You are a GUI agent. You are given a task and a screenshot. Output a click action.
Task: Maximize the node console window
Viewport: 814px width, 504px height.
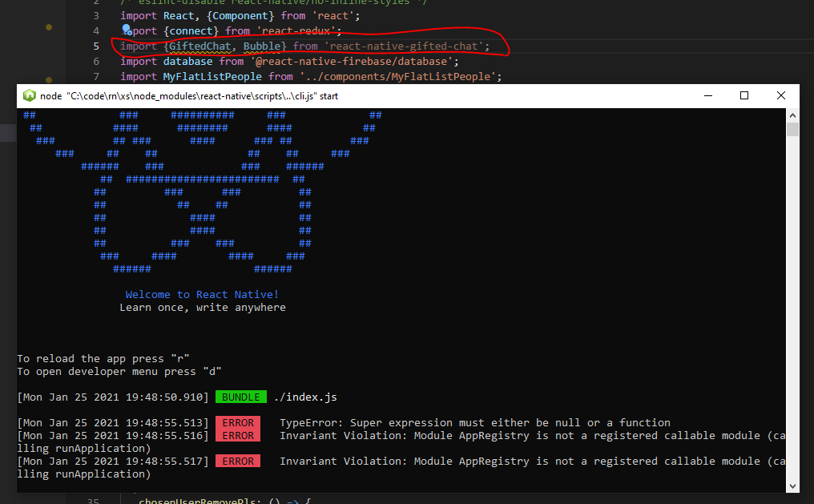(744, 95)
